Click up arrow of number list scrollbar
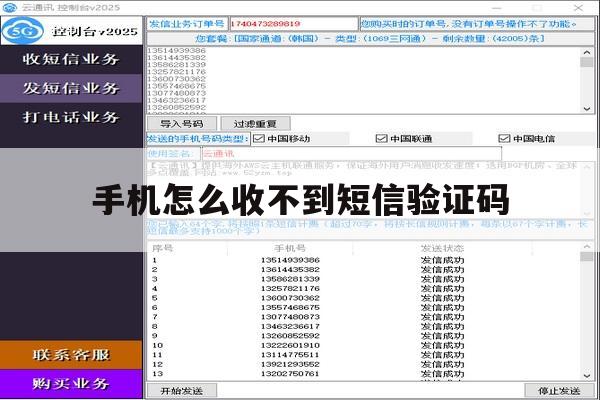600x400 pixels. [587, 52]
